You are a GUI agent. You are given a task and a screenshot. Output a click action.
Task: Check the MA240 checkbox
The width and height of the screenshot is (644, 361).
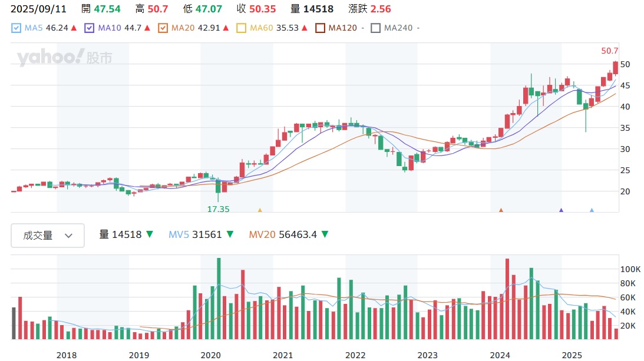(x=375, y=28)
